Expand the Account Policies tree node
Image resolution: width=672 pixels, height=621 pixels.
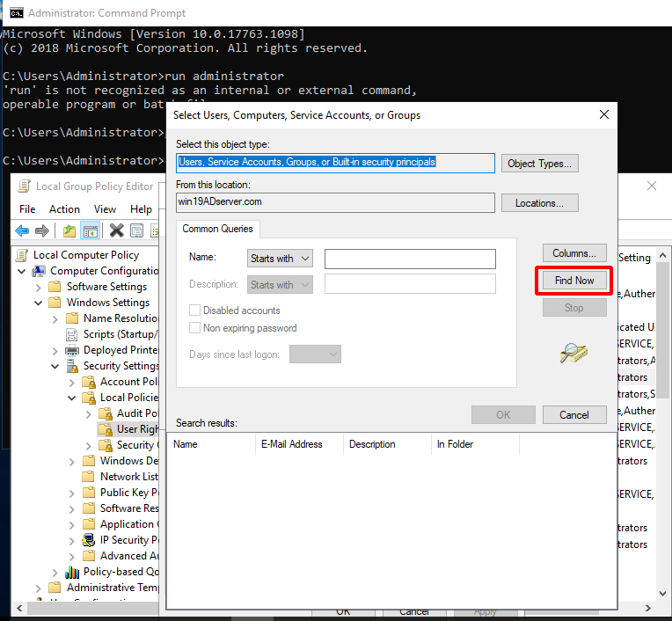coord(71,382)
